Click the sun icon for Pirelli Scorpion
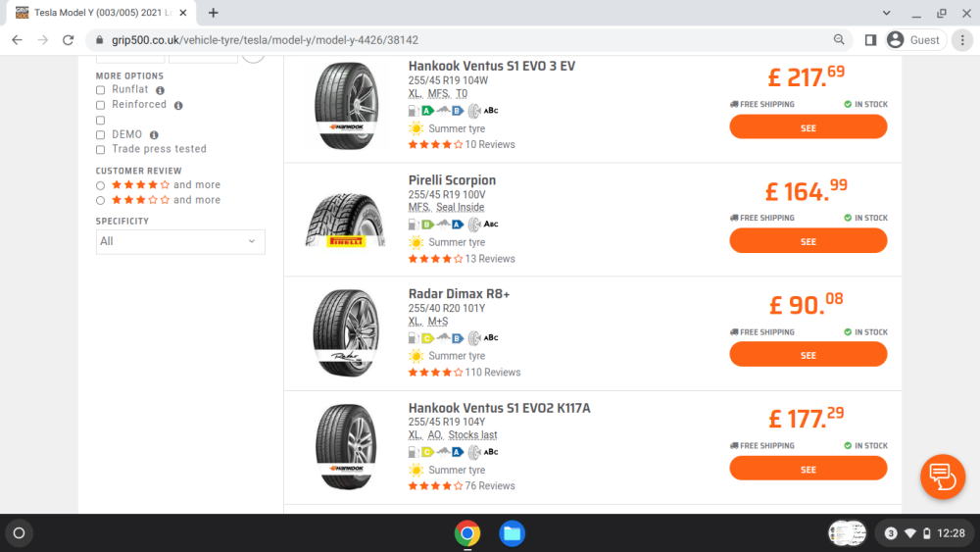Screen dimensions: 980x552 (x=416, y=242)
